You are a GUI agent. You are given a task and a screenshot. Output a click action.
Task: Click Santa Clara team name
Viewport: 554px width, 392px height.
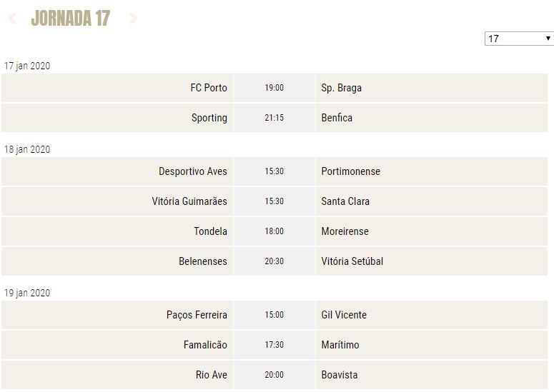(x=345, y=201)
